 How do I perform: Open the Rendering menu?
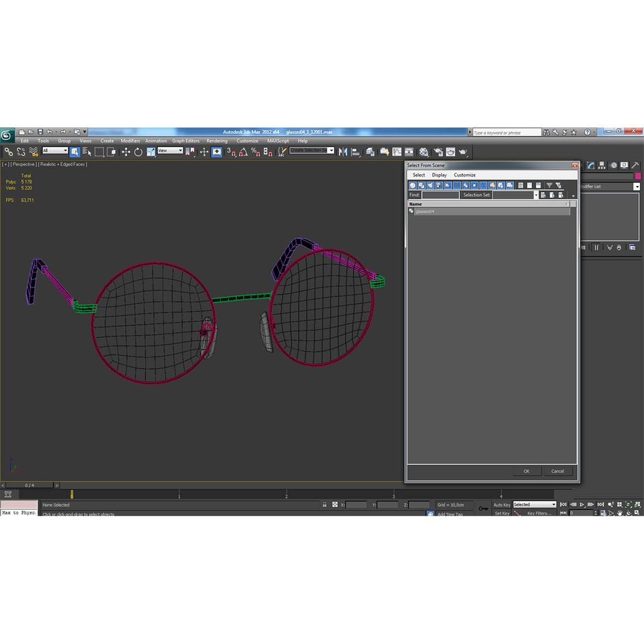point(217,141)
